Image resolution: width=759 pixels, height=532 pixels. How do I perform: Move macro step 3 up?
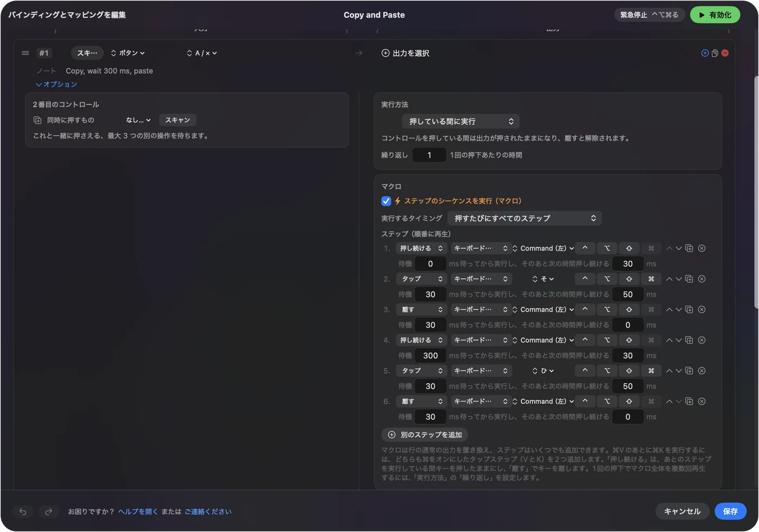pyautogui.click(x=669, y=310)
